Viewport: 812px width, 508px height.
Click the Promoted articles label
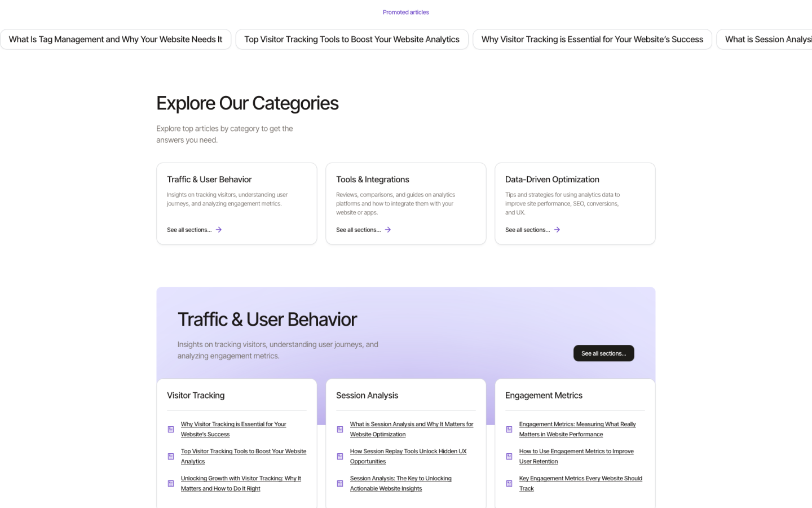[x=405, y=12]
